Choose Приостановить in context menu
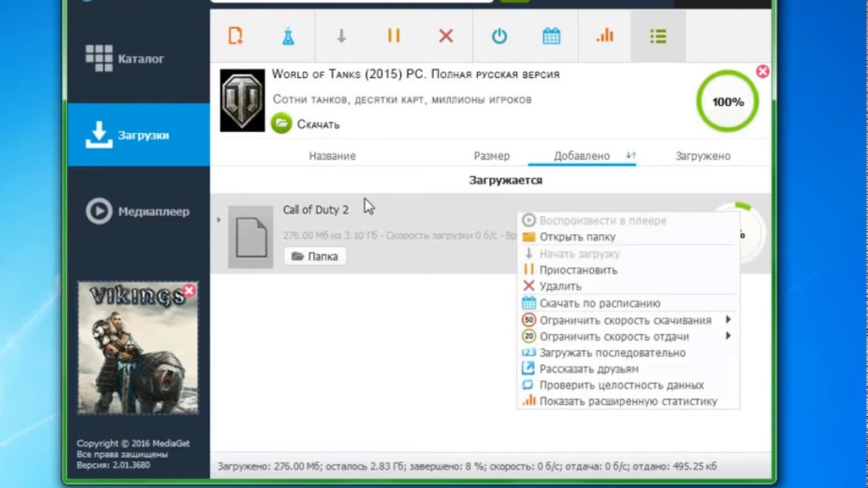This screenshot has width=868, height=488. tap(628, 270)
